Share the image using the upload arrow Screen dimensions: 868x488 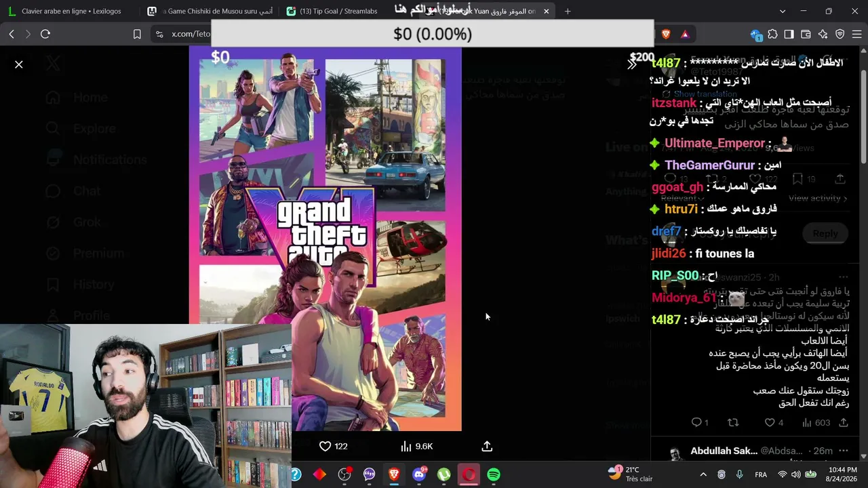point(487,446)
